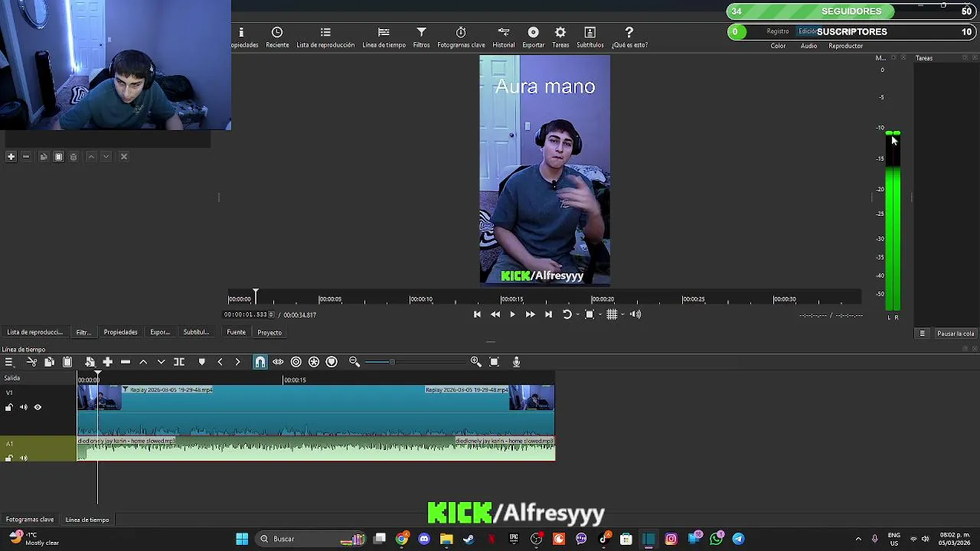Click the Paste clipboard icon in timeline toolbar
The image size is (980, 551).
pos(67,362)
